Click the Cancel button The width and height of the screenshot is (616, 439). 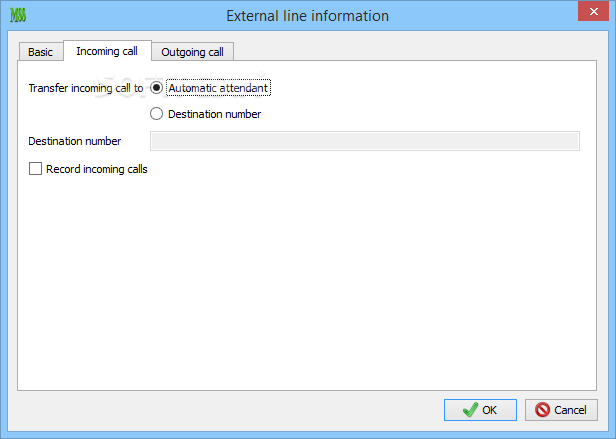(561, 410)
